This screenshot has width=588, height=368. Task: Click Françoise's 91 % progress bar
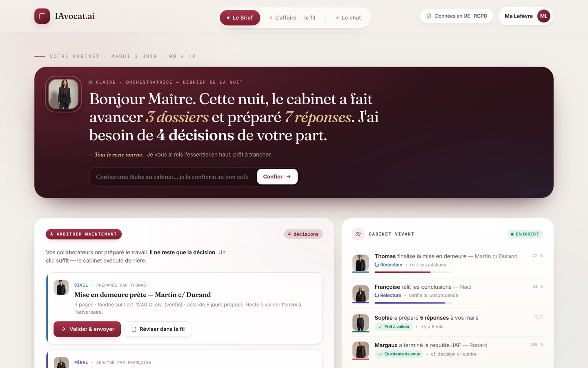(413, 303)
